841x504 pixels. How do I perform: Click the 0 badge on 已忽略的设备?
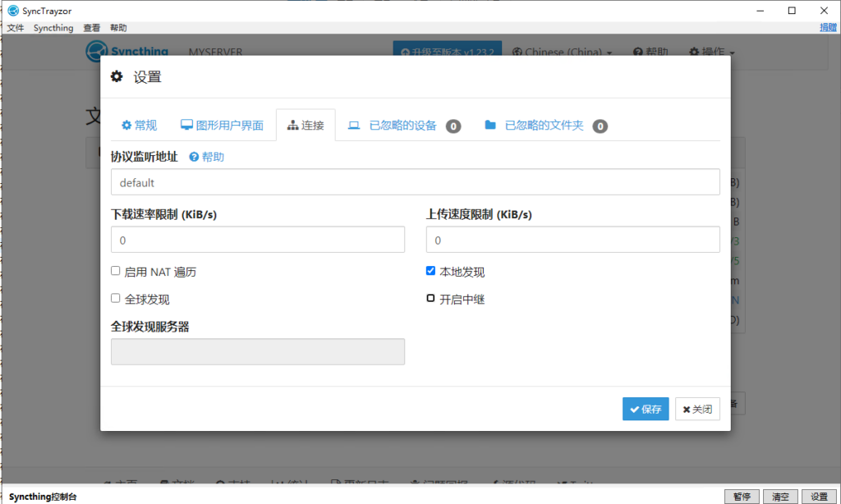(453, 126)
